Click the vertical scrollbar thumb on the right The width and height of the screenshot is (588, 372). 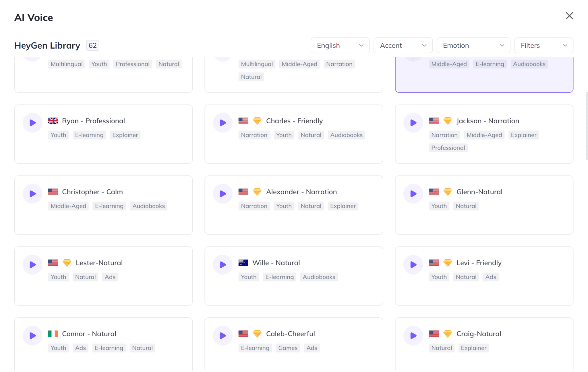pyautogui.click(x=587, y=126)
